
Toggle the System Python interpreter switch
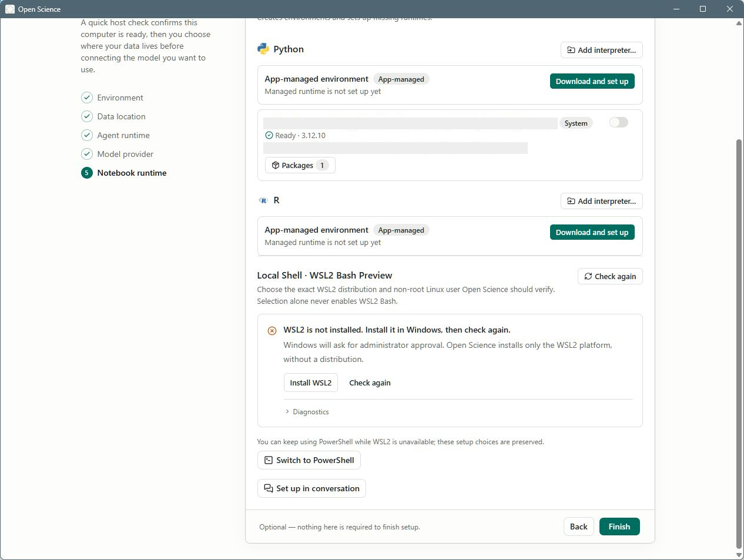[619, 122]
